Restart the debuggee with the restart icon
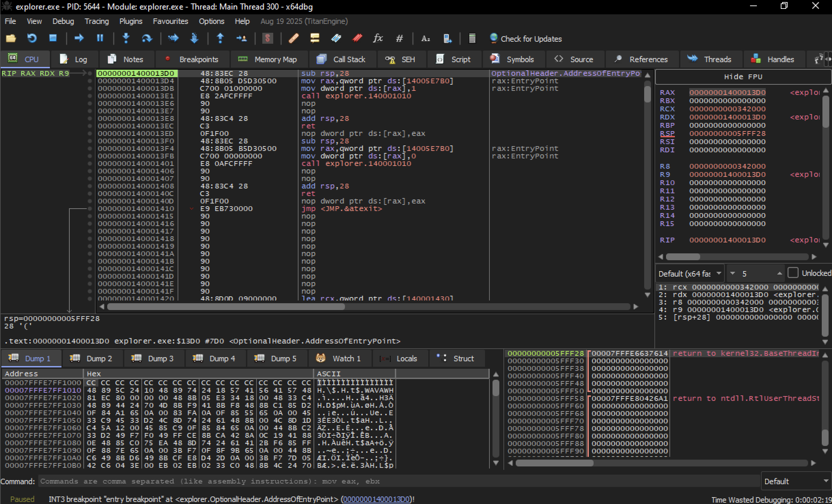832x504 pixels. (32, 38)
